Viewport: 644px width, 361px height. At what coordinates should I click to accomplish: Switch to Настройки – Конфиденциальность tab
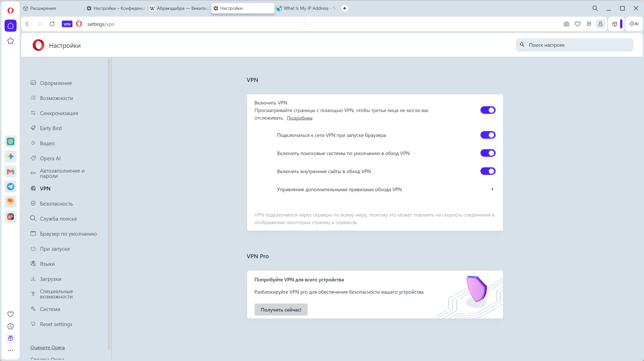[x=116, y=8]
